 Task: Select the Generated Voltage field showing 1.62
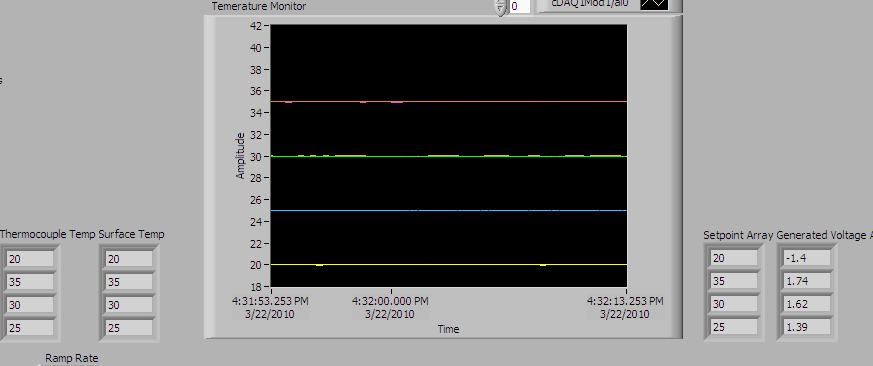[807, 304]
